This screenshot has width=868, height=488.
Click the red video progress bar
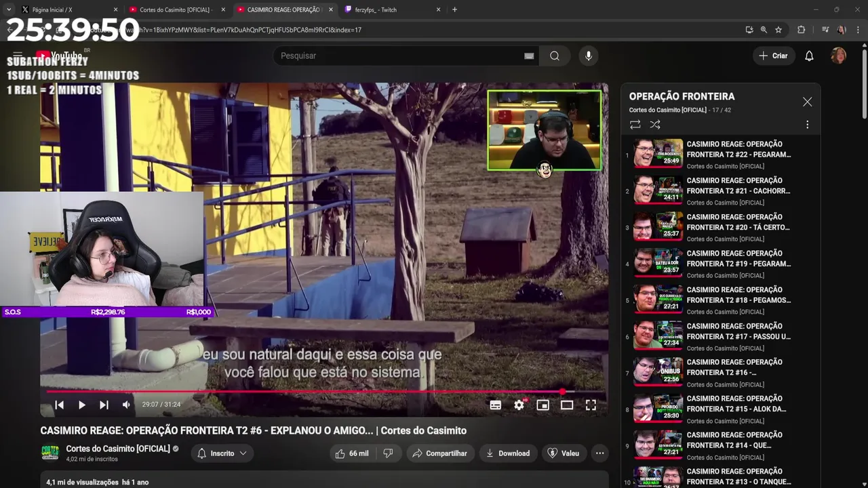324,392
